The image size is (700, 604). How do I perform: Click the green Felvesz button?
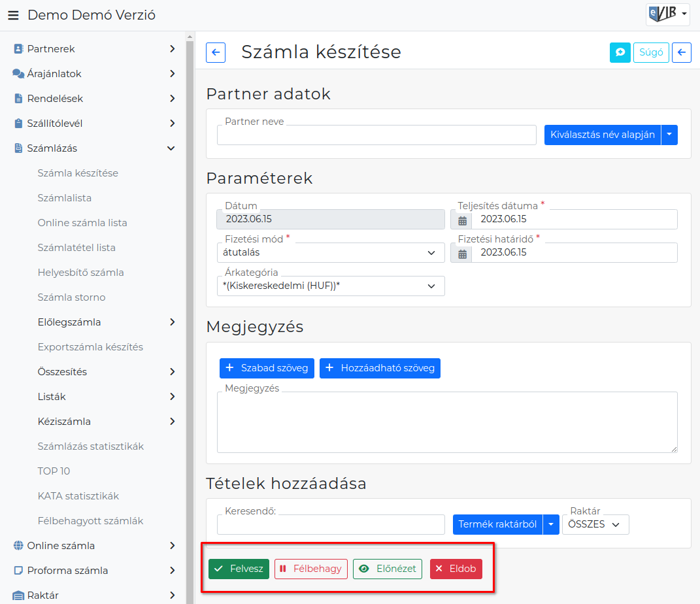coord(239,569)
